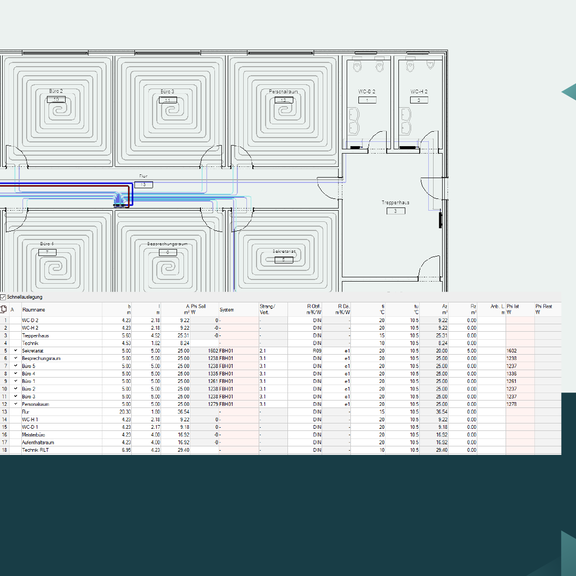Viewport: 576px width, 576px height.
Task: Open the System cell for Büro 5
Action: coord(238,366)
